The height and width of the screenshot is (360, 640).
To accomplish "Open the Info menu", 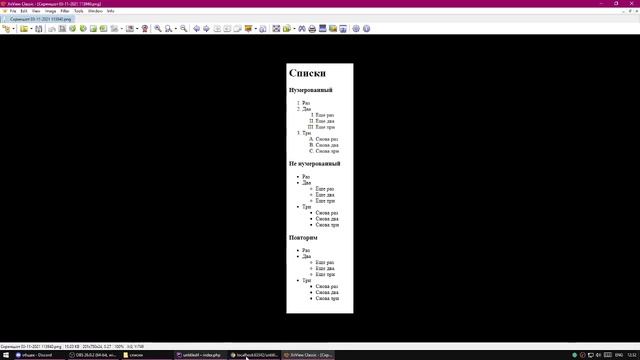I will click(111, 11).
